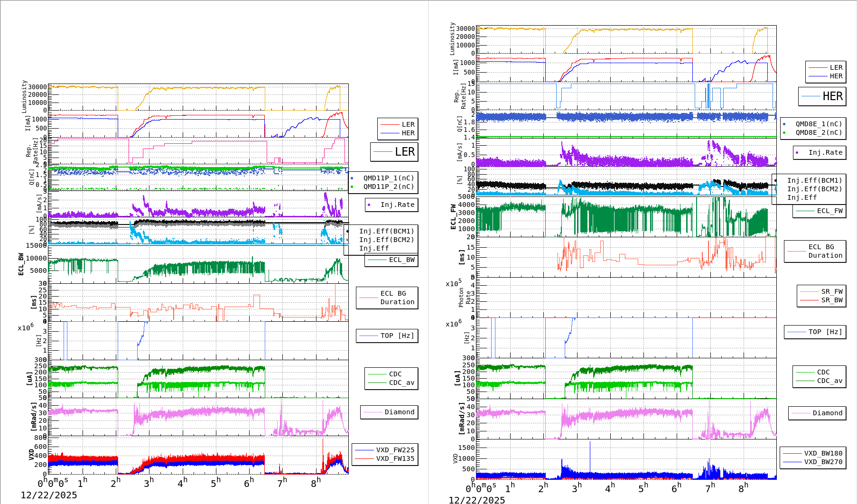Toggle the TOP [Hz] trace visibility

387,336
